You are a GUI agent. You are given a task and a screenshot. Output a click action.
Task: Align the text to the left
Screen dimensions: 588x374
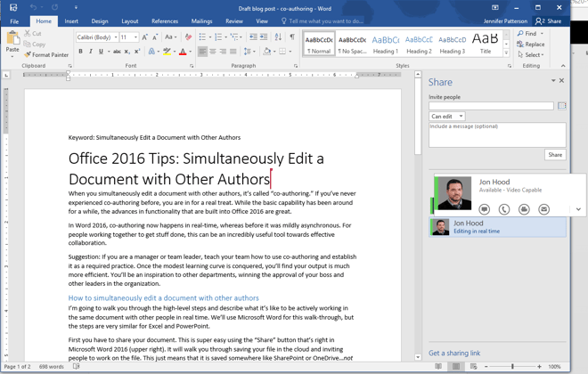click(202, 52)
